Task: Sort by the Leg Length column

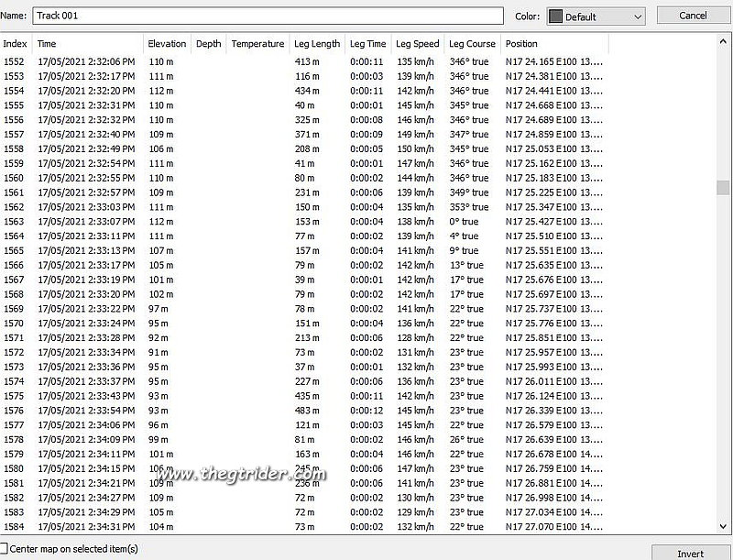Action: (317, 44)
